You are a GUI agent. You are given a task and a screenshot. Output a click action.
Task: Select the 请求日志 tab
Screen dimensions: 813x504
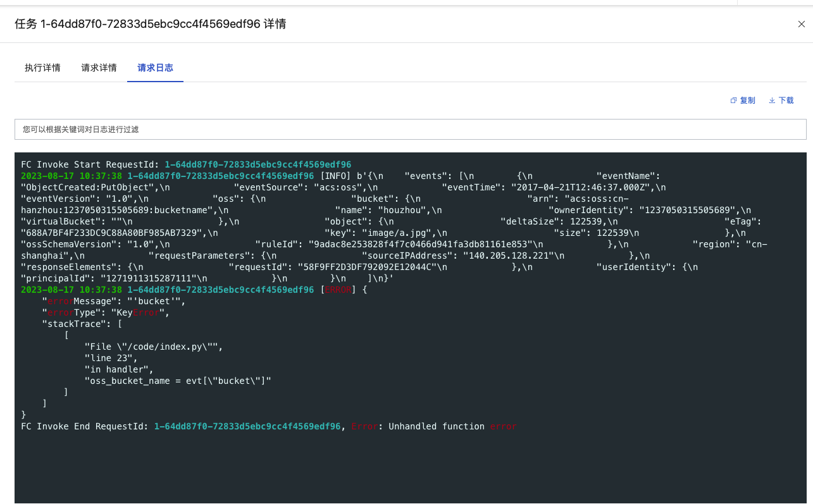[155, 68]
